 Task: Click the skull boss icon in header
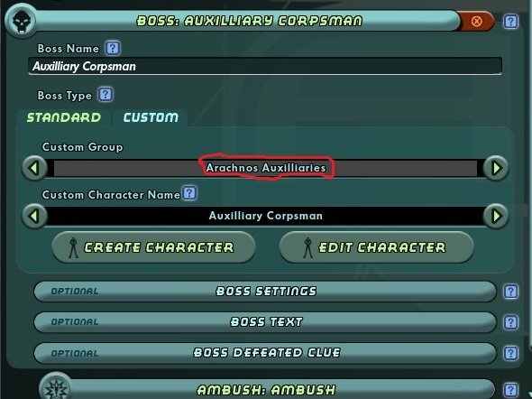pos(22,21)
